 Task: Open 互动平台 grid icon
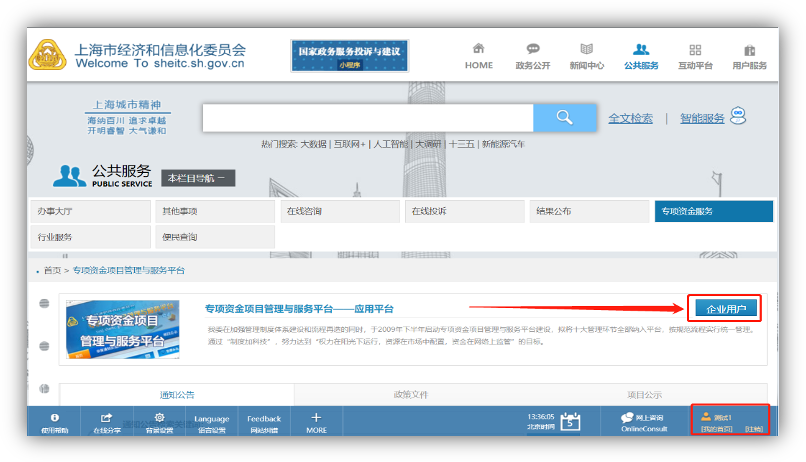(x=695, y=50)
